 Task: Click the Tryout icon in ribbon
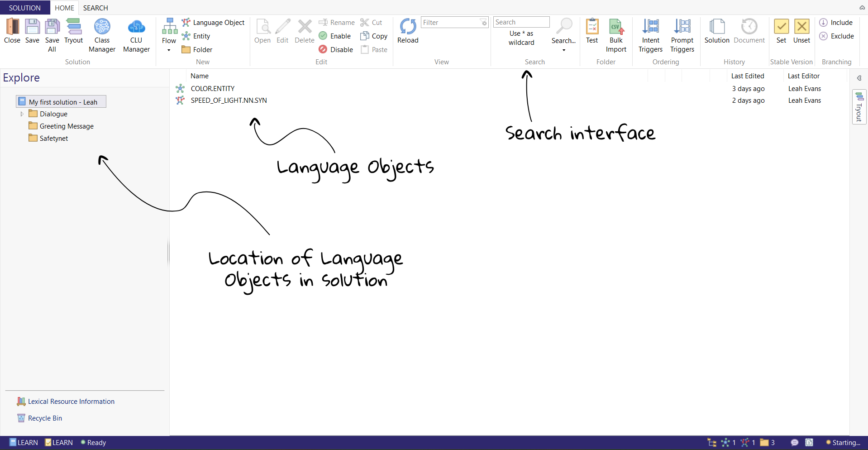(74, 31)
